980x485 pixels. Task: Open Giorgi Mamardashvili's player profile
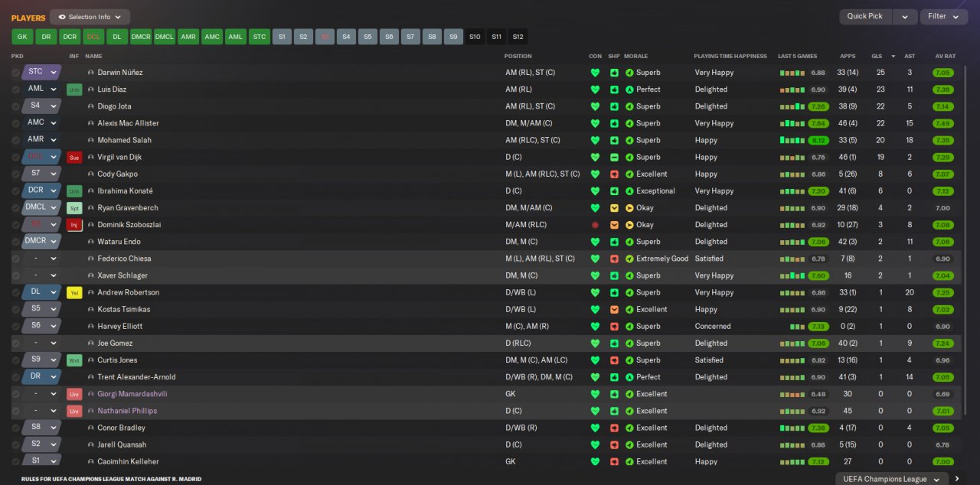pyautogui.click(x=132, y=394)
